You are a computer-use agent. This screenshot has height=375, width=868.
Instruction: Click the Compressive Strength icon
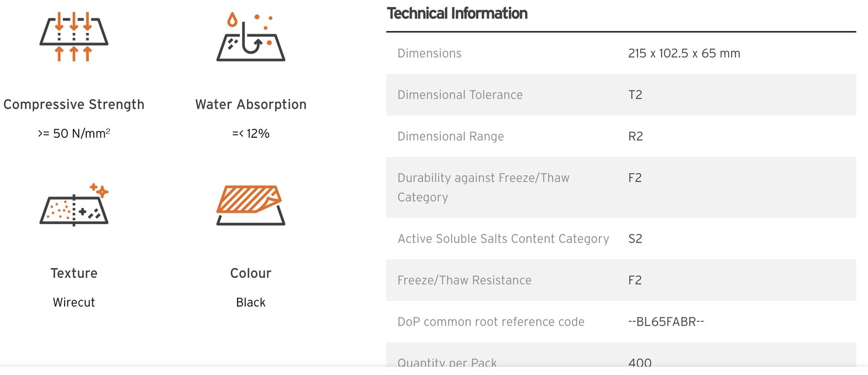click(74, 37)
